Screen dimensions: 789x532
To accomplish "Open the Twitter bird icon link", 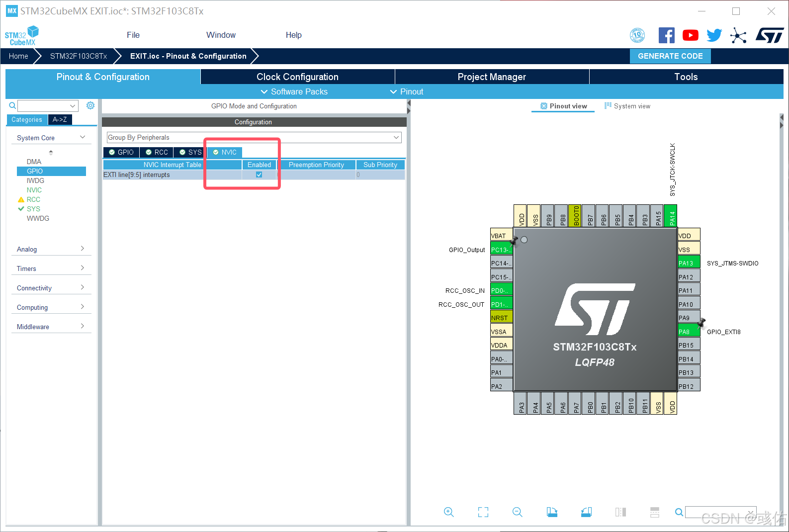I will point(714,35).
